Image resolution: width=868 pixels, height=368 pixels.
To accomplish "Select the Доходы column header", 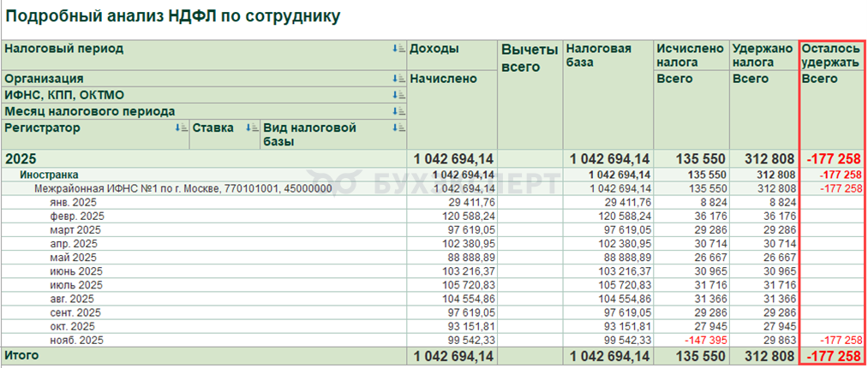I will pyautogui.click(x=452, y=55).
